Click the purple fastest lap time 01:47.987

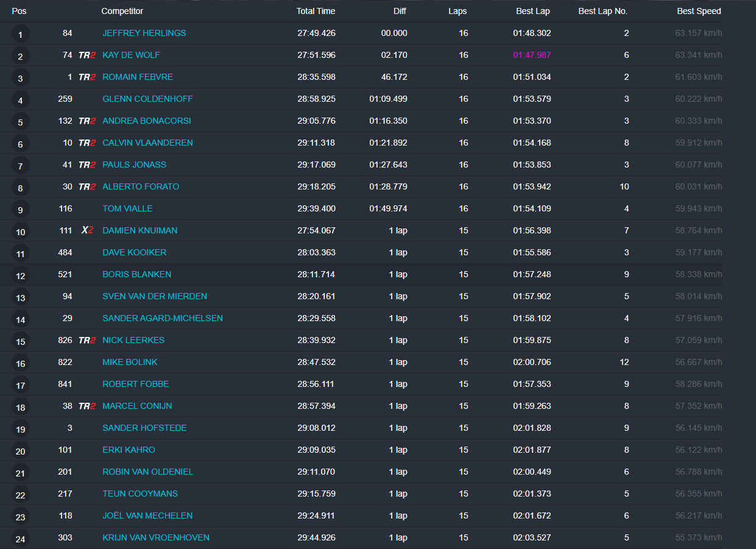532,55
